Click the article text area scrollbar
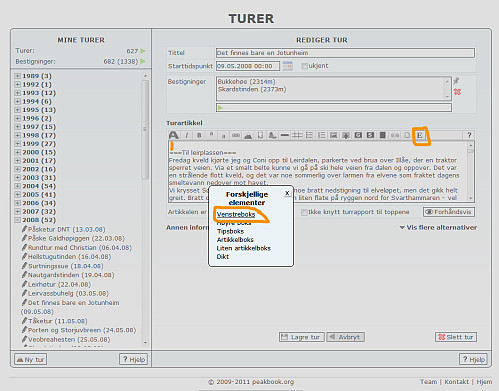 471,172
